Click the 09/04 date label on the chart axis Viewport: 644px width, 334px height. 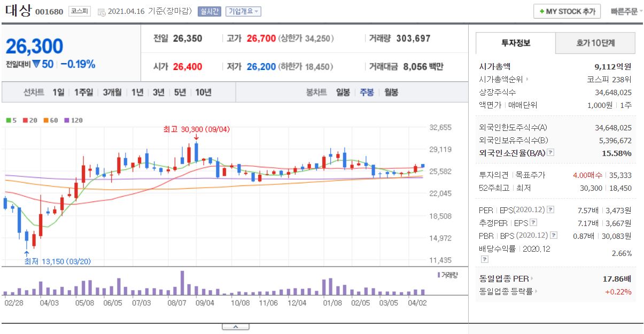[205, 302]
